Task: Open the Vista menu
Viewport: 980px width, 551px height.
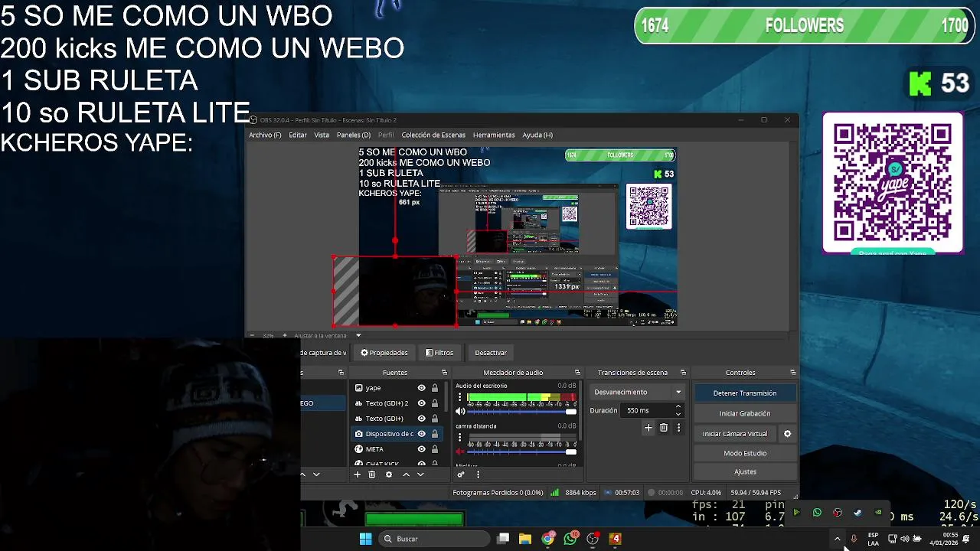Action: (x=322, y=135)
